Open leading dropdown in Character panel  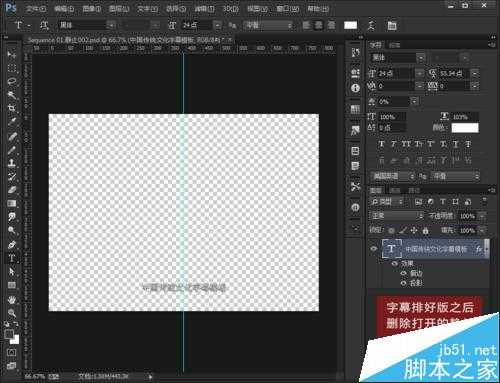point(475,73)
